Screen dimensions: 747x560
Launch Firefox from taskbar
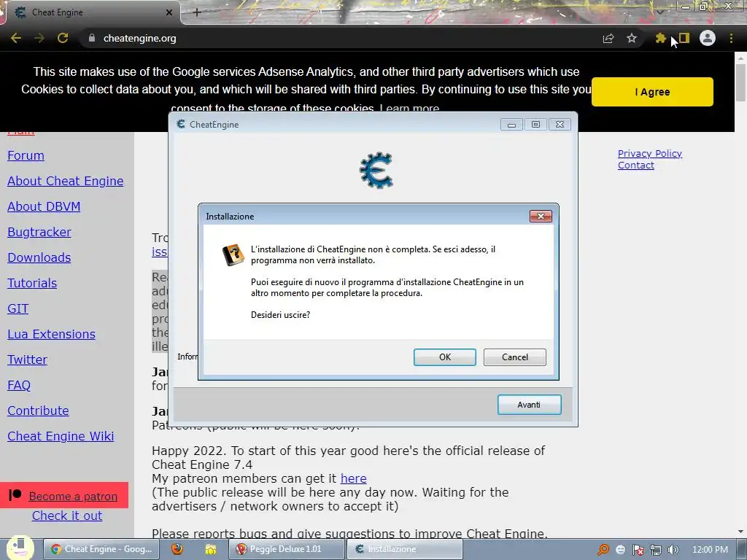pyautogui.click(x=177, y=549)
